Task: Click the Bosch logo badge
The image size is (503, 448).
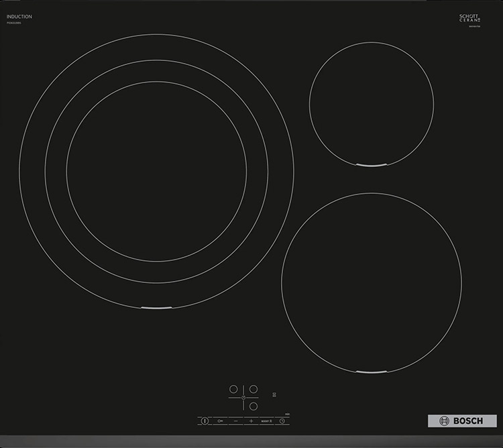Action: 462,421
